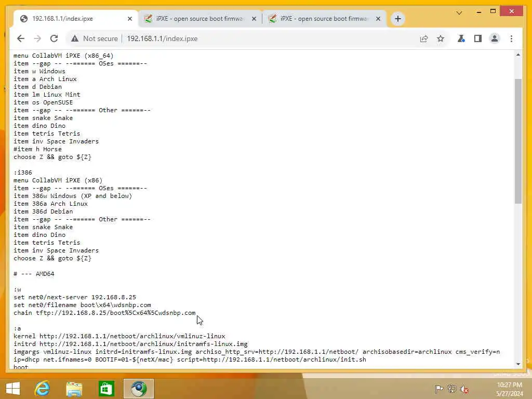Click 'set net0/next-server 192.168.8.25' line
This screenshot has height=399, width=532.
[x=75, y=297]
